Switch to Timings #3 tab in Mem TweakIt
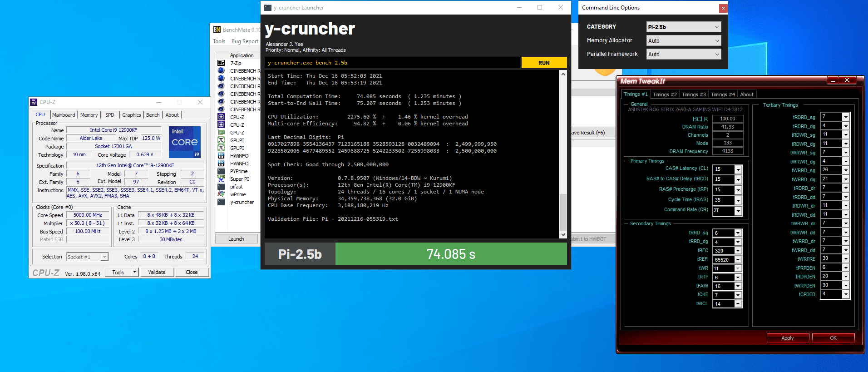The image size is (868, 372). [x=694, y=94]
